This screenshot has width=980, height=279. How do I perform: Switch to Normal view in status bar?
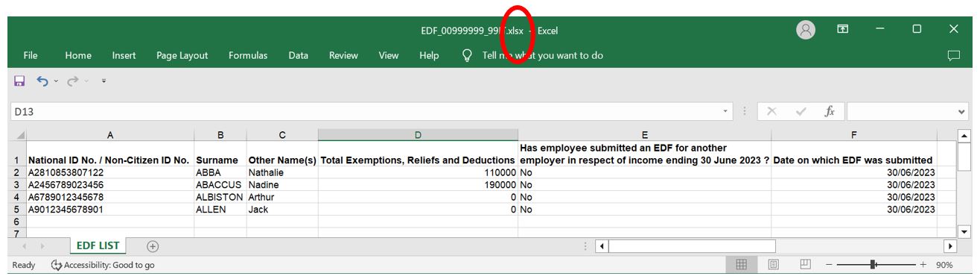coord(742,265)
